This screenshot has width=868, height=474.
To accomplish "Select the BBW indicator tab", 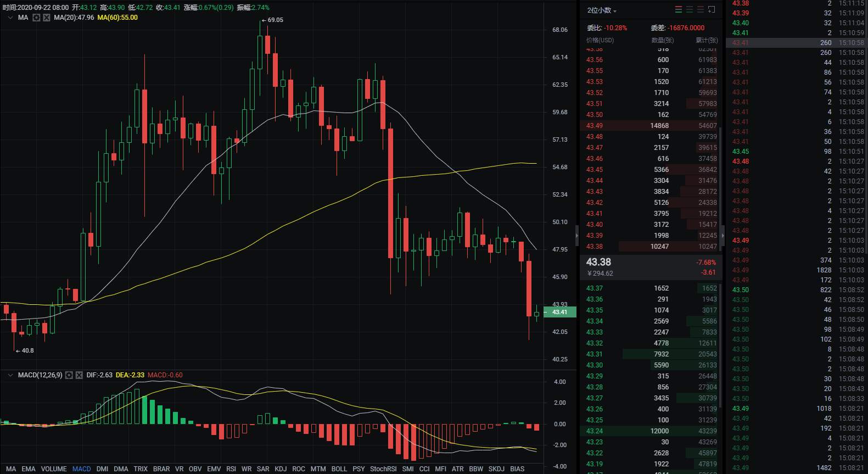I will point(476,469).
